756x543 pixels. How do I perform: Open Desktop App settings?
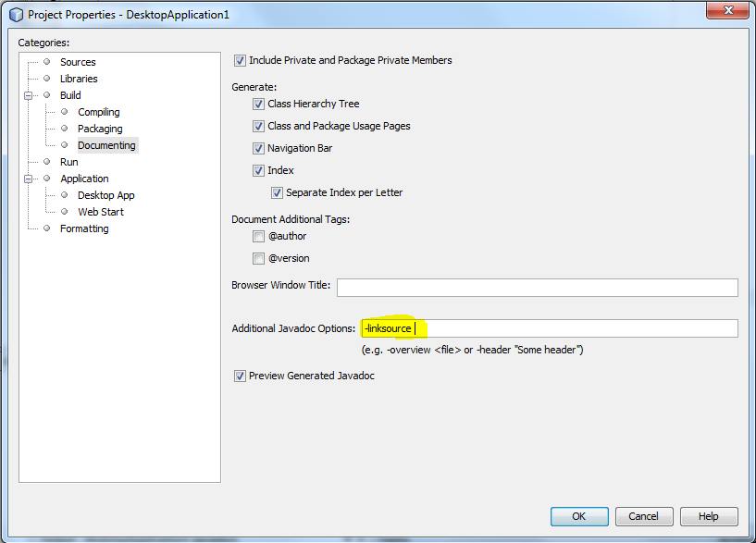106,195
